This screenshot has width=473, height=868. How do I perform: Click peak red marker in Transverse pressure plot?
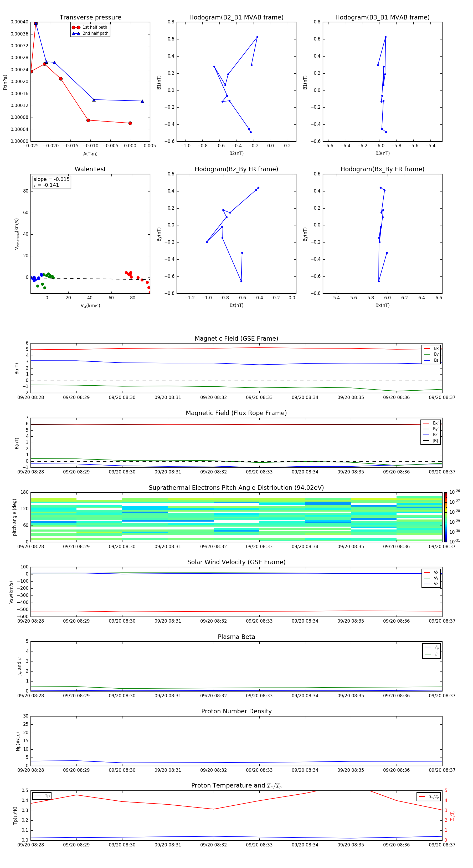pyautogui.click(x=36, y=23)
